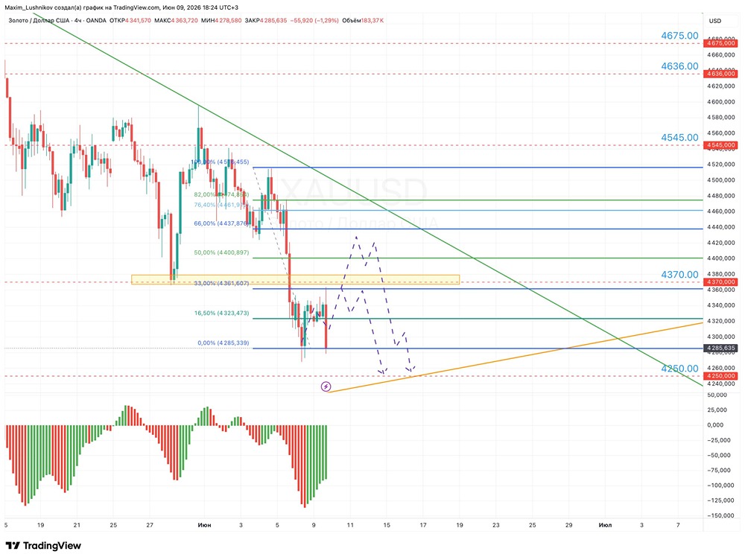745x560 pixels.
Task: Click the ЗАКР close value 4285,635 in header
Action: point(273,21)
